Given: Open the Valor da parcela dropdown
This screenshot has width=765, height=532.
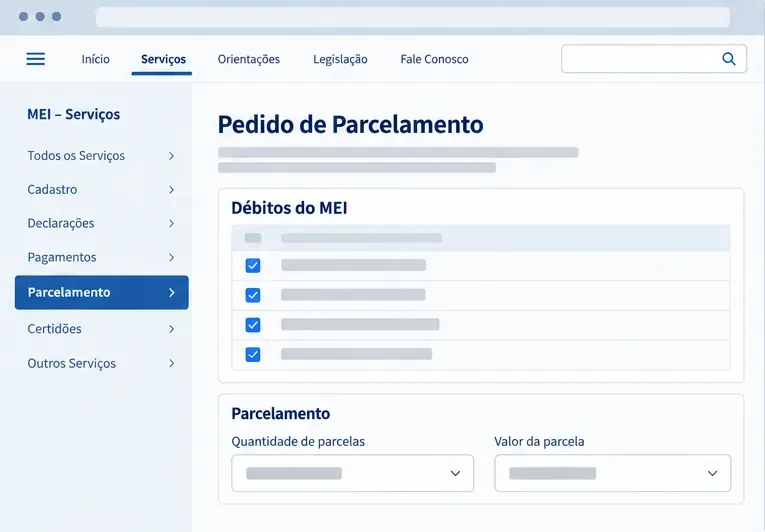Looking at the screenshot, I should click(613, 473).
